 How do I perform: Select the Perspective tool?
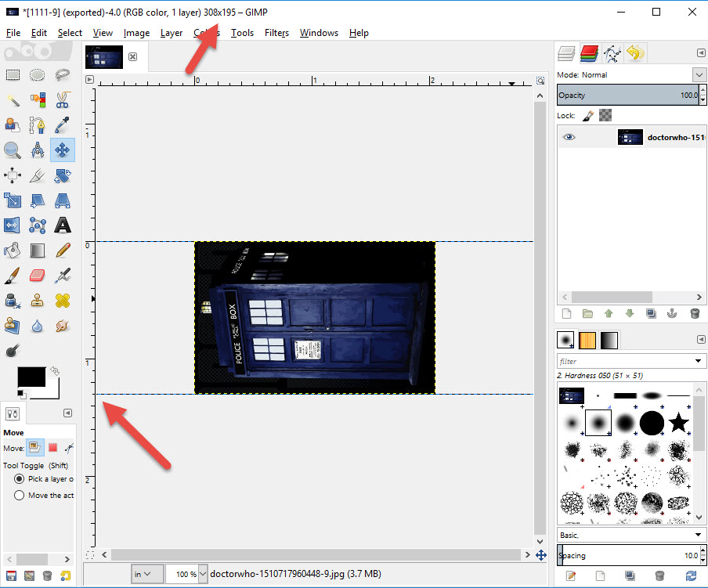click(x=63, y=200)
